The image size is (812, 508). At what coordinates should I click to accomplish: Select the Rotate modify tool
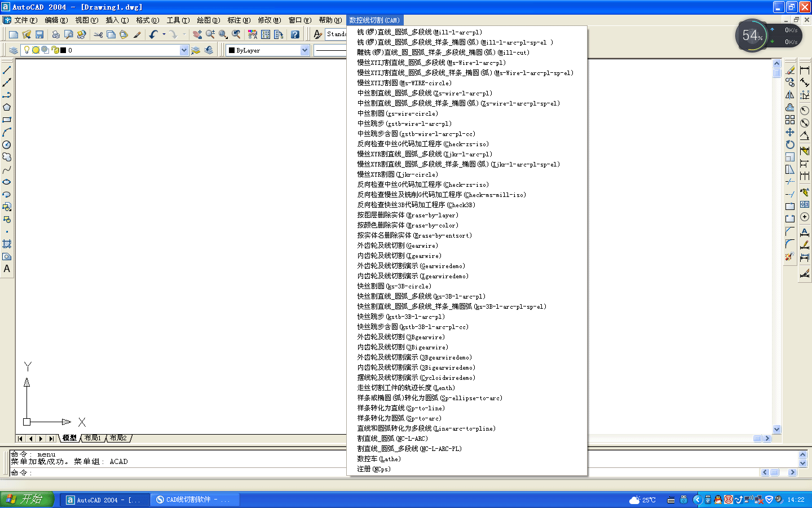point(790,144)
